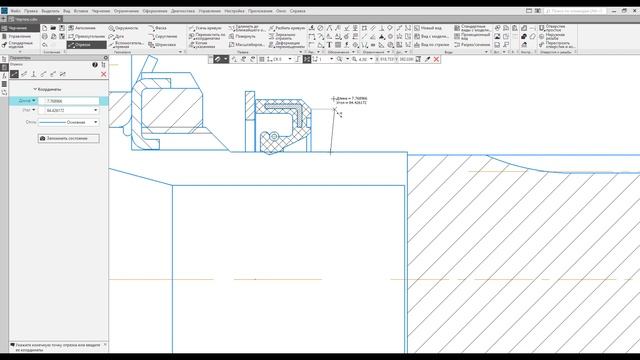This screenshot has height=360, width=640.
Task: Toggle the snap button on view toolbar
Action: pos(218,59)
